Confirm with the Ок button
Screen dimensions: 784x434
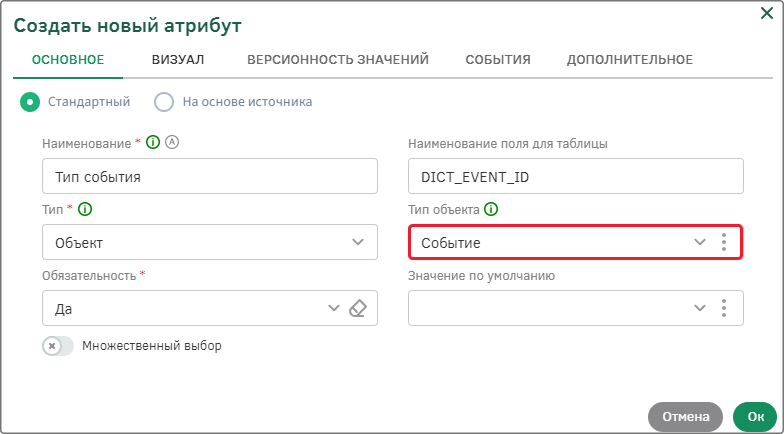pos(756,417)
